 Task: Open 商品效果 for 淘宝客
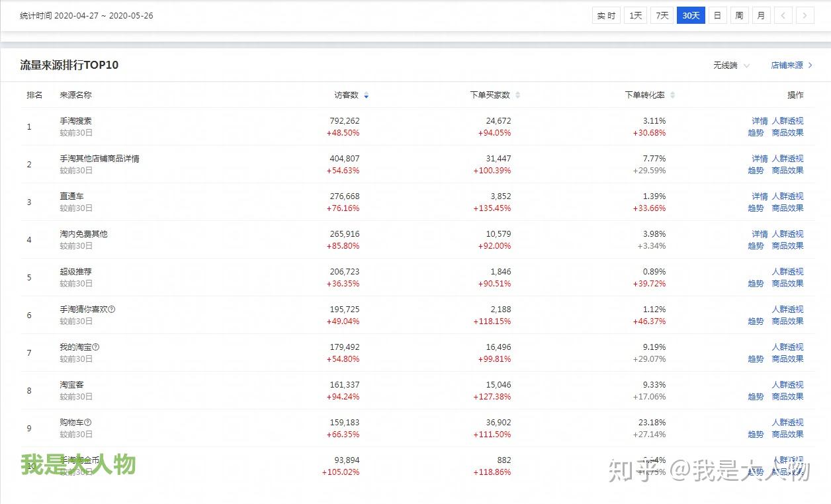coord(787,397)
